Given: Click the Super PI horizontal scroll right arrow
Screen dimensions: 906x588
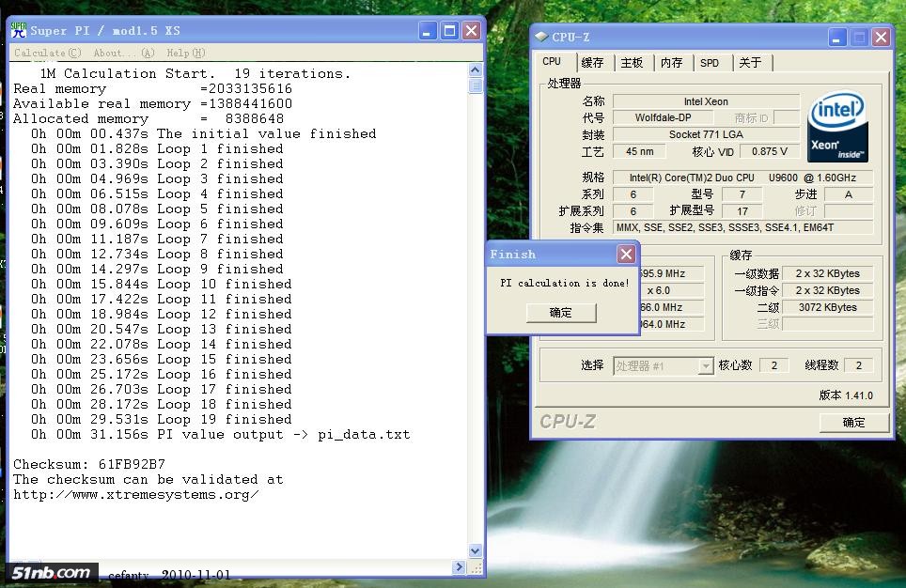Looking at the screenshot, I should tap(460, 567).
